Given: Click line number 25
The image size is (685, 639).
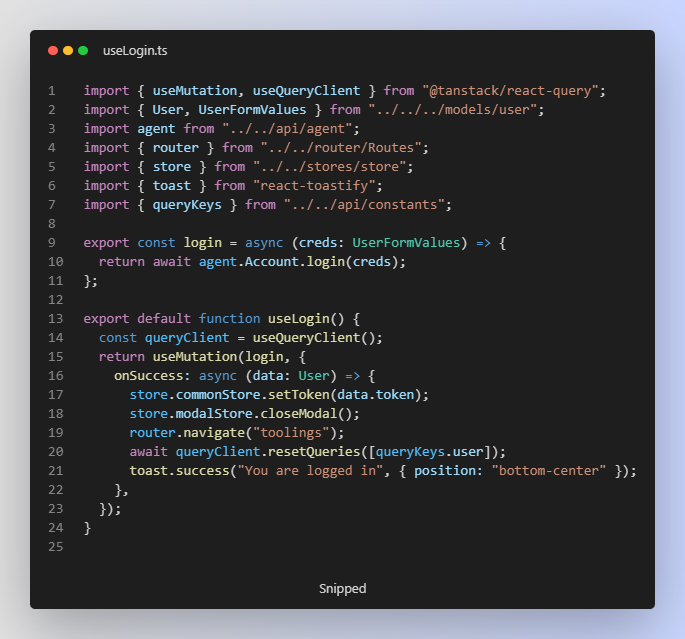Looking at the screenshot, I should (55, 547).
